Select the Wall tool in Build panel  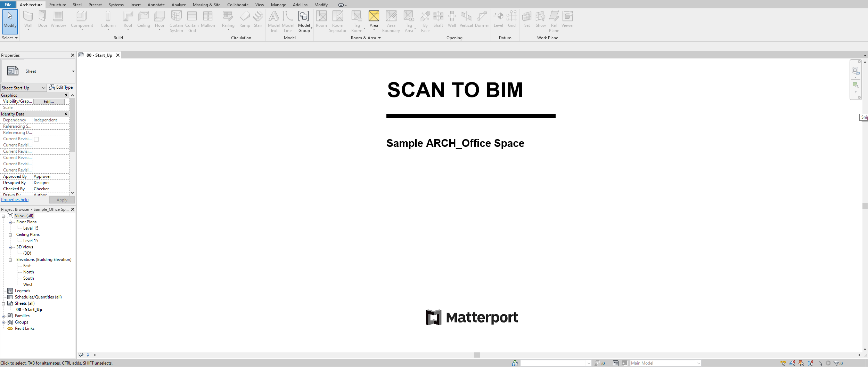pos(28,20)
